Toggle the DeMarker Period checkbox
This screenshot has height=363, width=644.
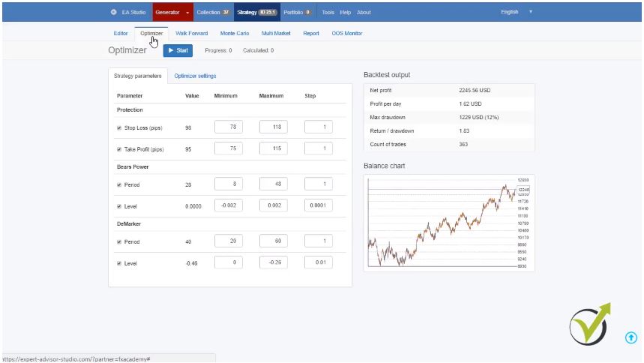119,241
